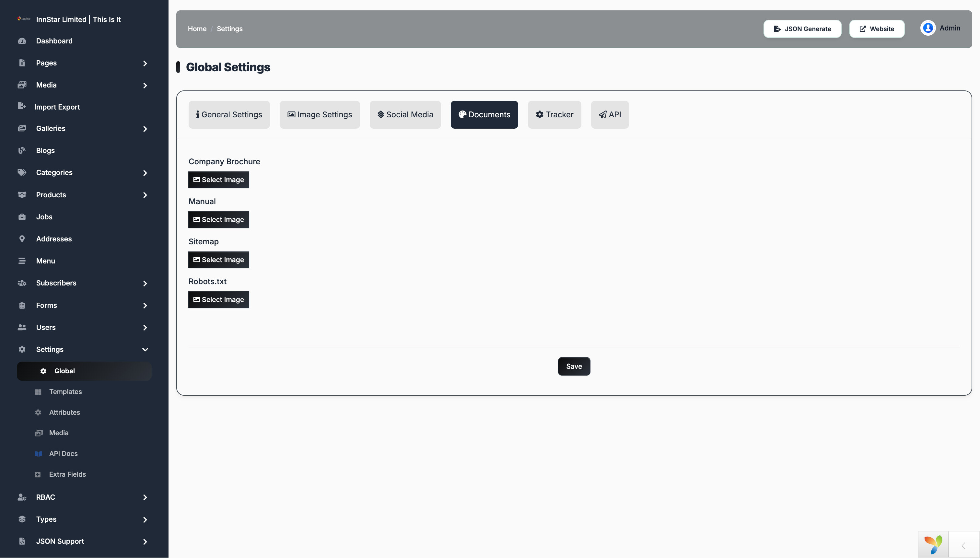Switch to the API tab
This screenshot has width=980, height=558.
pos(610,115)
